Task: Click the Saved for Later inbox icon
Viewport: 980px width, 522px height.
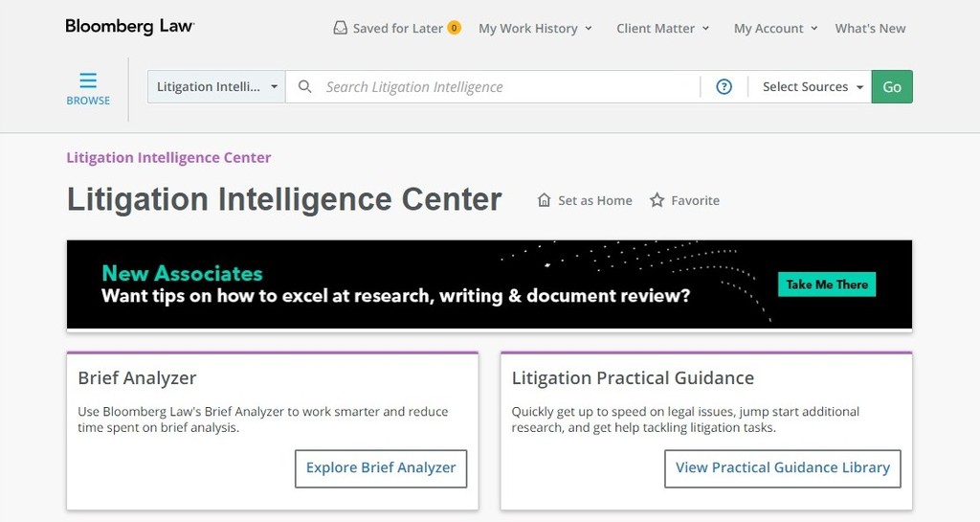Action: 340,29
